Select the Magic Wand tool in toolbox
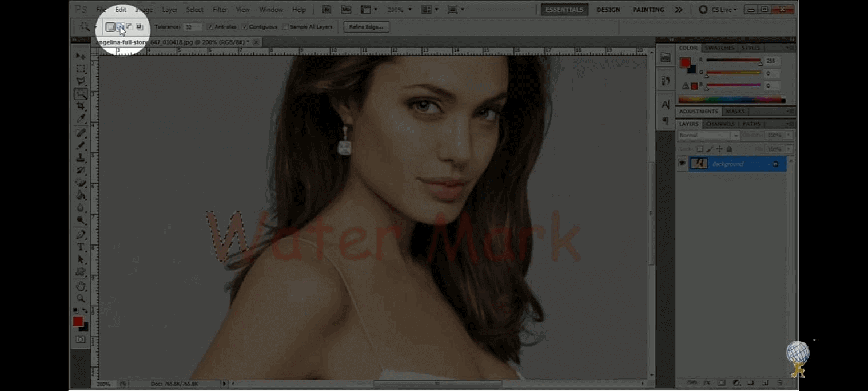The height and width of the screenshot is (391, 868). (81, 94)
